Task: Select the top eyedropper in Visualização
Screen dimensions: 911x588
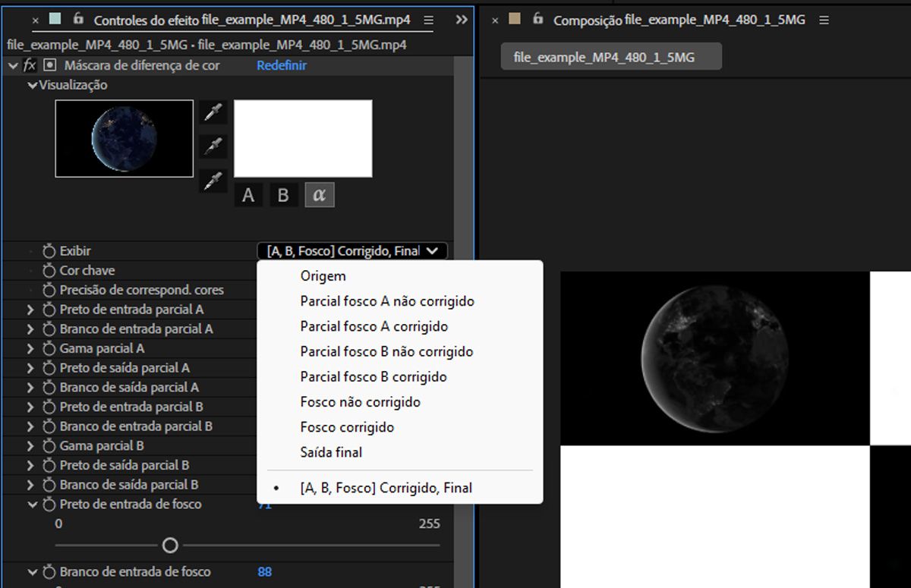Action: pyautogui.click(x=213, y=112)
